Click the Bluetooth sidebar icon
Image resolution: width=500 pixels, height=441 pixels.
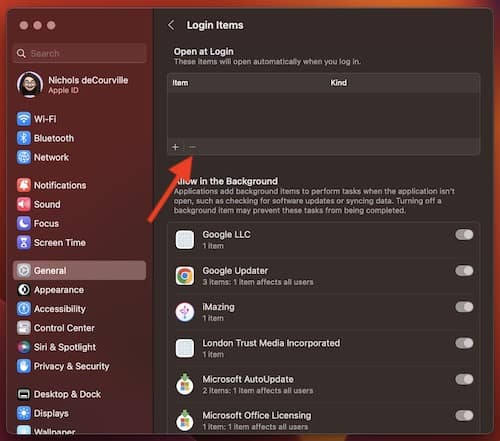click(x=24, y=138)
